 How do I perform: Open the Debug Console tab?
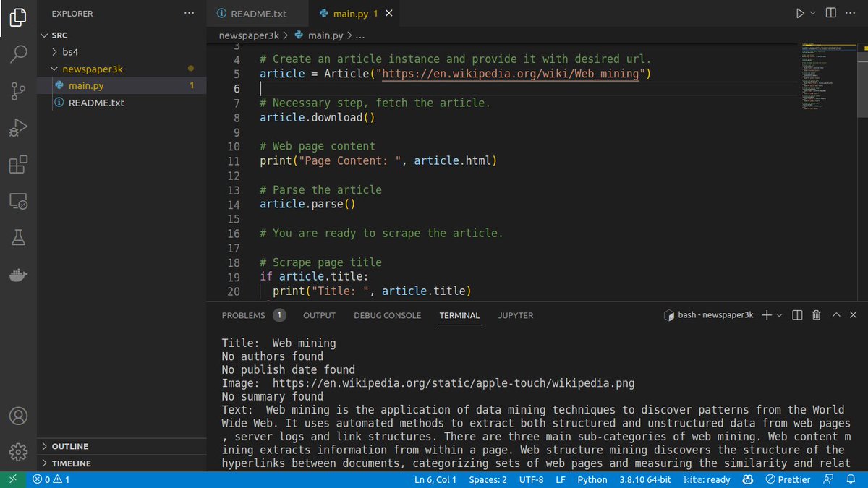point(387,315)
